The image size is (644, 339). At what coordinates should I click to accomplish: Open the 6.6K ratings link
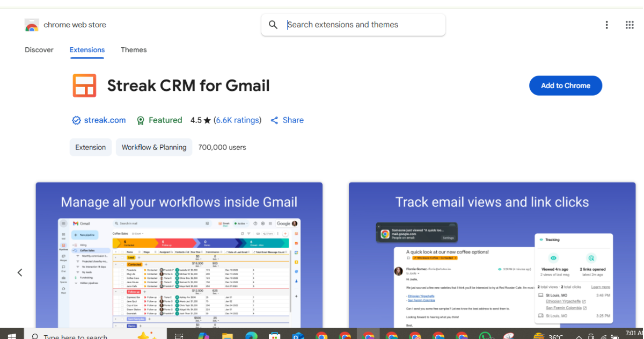coord(237,120)
